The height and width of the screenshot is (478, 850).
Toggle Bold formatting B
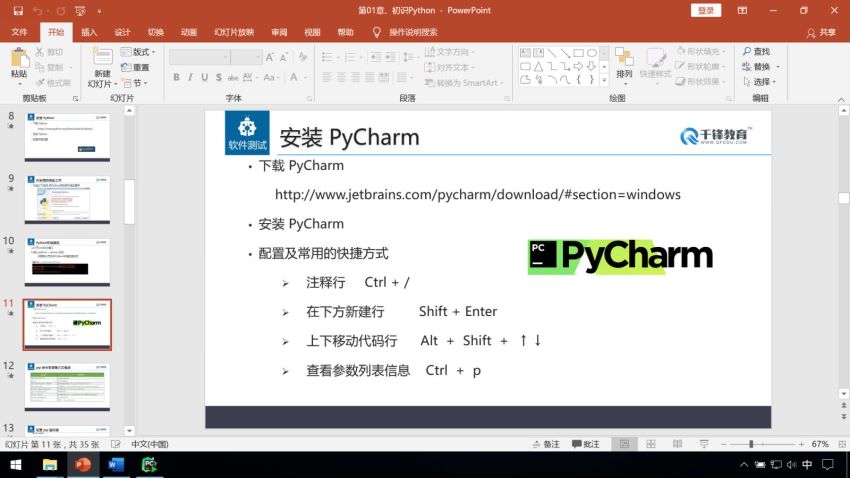point(176,77)
